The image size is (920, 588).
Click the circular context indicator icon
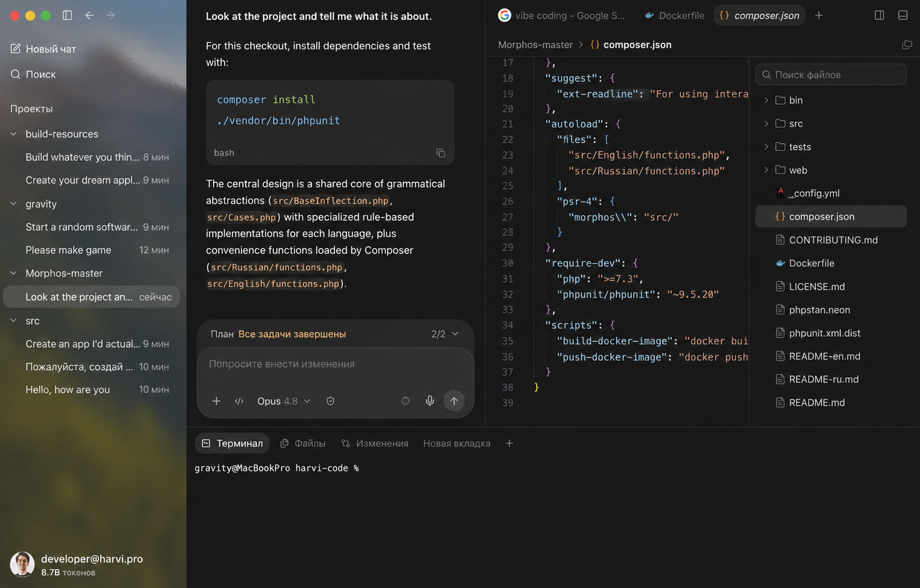pos(406,401)
